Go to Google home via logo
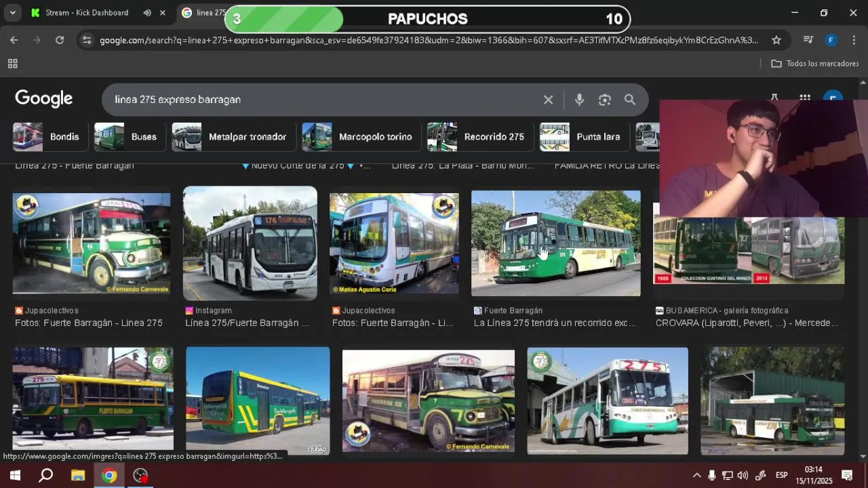 click(x=44, y=99)
